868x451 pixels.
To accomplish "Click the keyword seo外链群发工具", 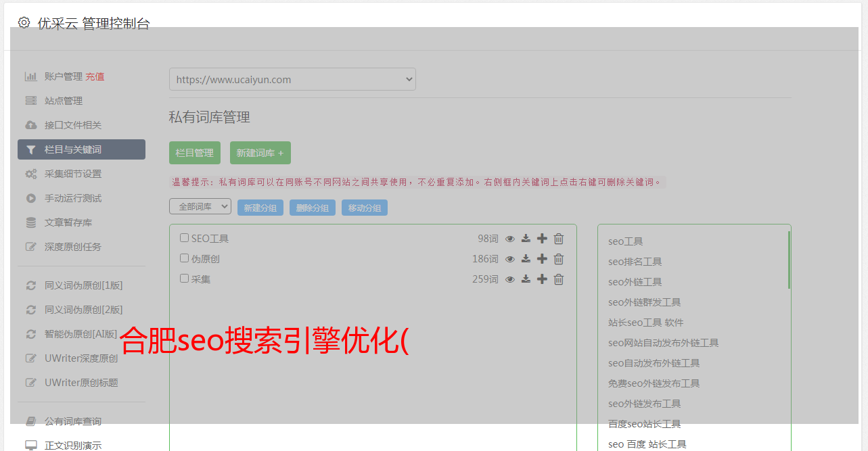I will pyautogui.click(x=644, y=302).
